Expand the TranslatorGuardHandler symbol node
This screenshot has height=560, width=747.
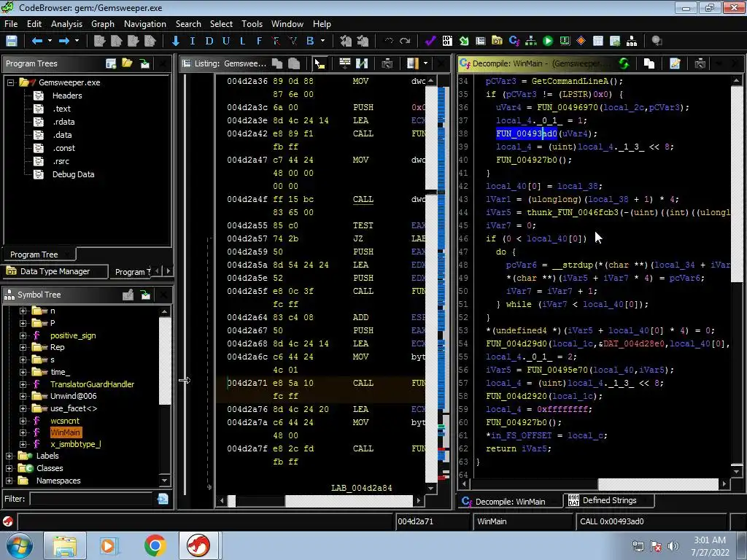click(x=23, y=384)
